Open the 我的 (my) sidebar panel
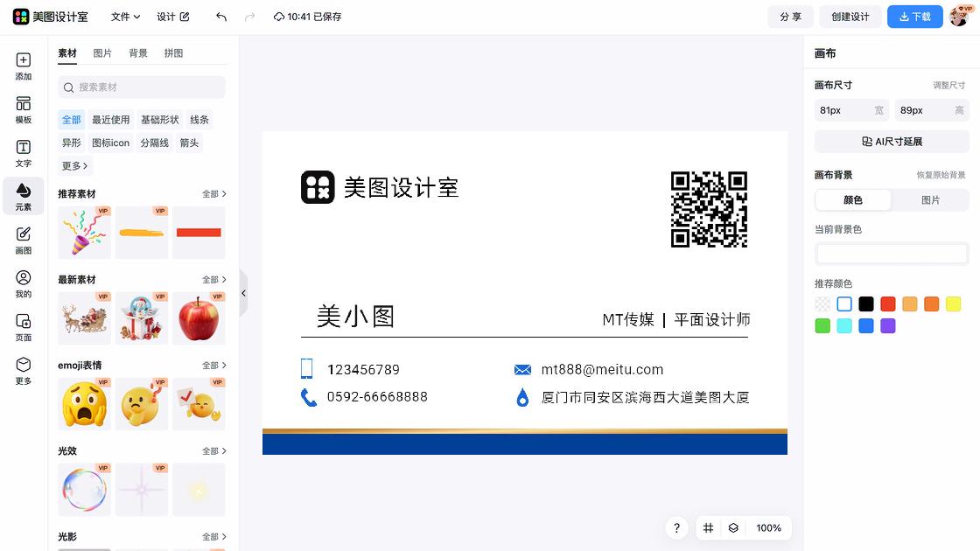This screenshot has width=980, height=551. (x=23, y=283)
